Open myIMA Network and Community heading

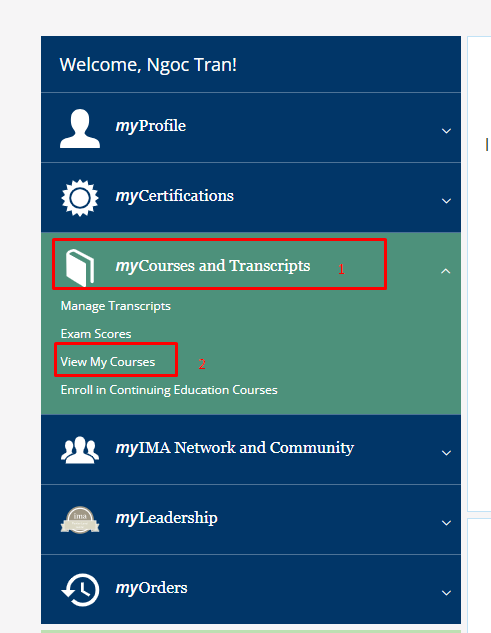click(235, 448)
